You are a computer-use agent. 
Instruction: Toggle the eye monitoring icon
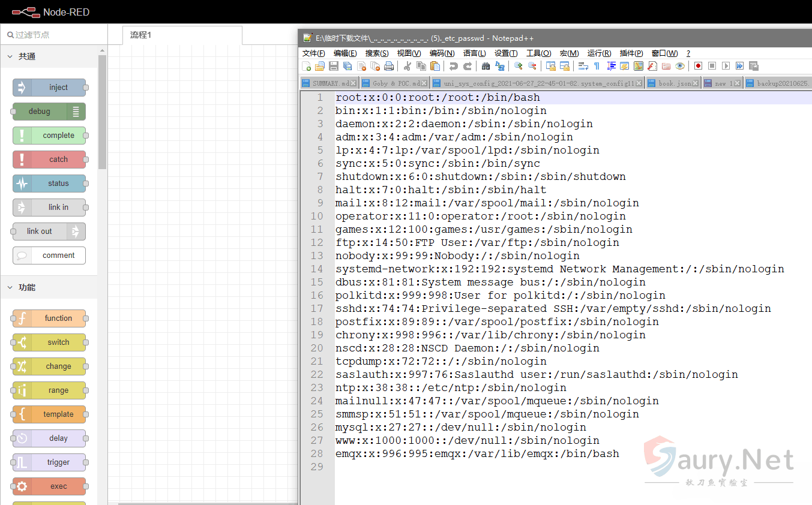pos(680,66)
